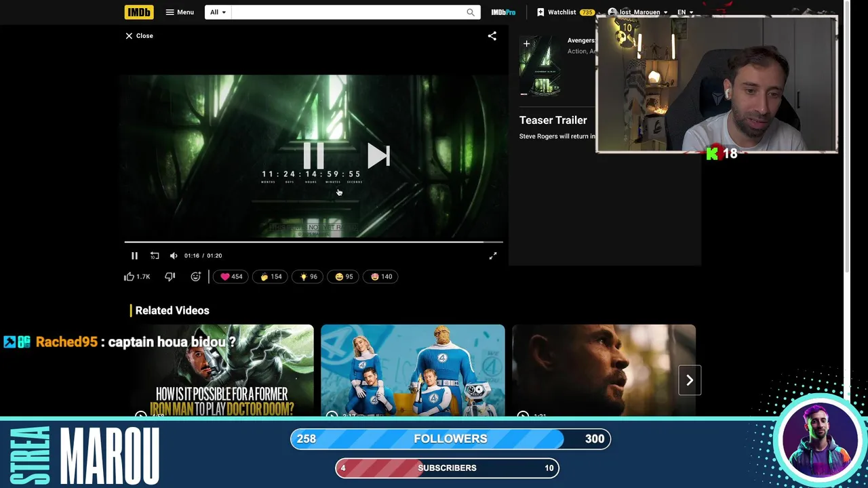Click the Steve Rogers will return description
The width and height of the screenshot is (868, 488).
558,136
